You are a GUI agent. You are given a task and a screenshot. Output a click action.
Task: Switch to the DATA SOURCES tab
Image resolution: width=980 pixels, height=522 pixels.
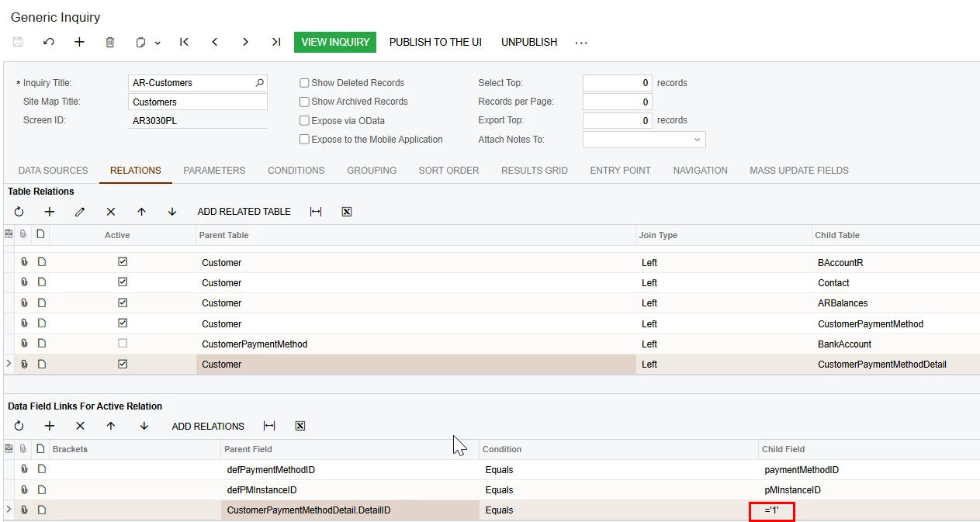pos(53,171)
